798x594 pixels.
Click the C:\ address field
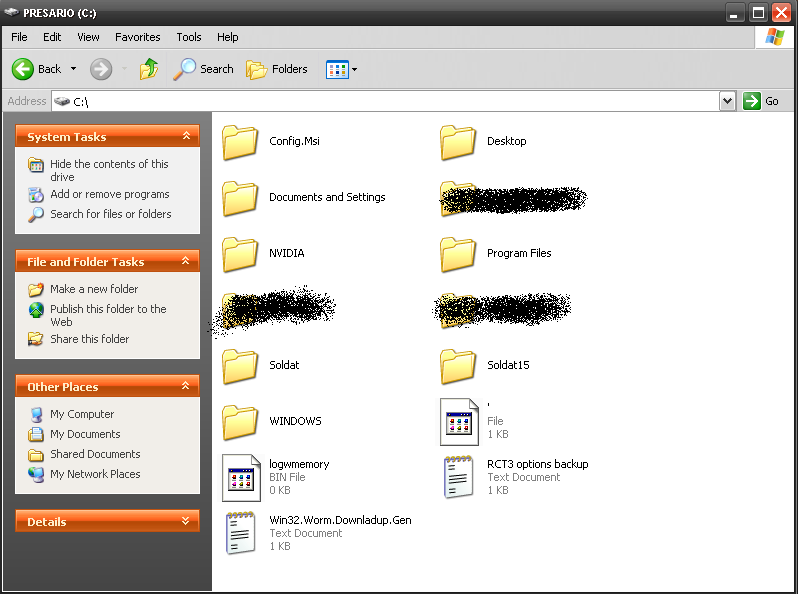(386, 101)
